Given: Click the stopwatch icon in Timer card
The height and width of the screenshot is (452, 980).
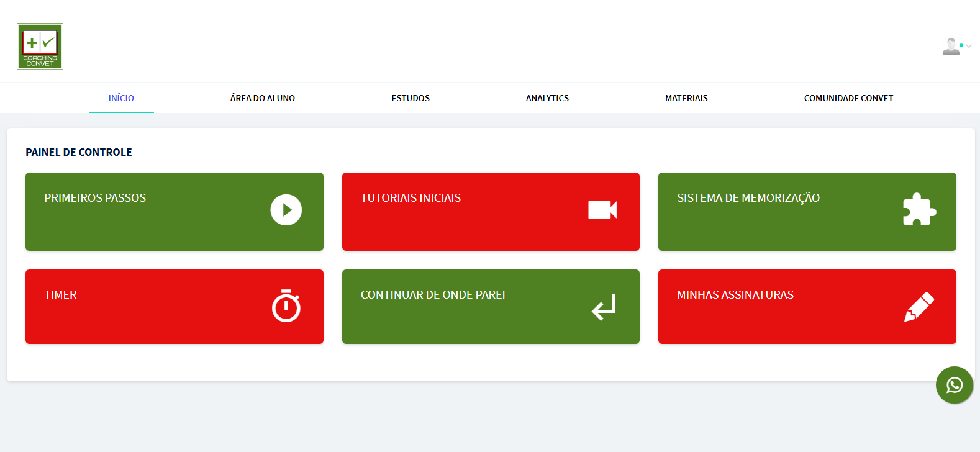Looking at the screenshot, I should tap(286, 306).
